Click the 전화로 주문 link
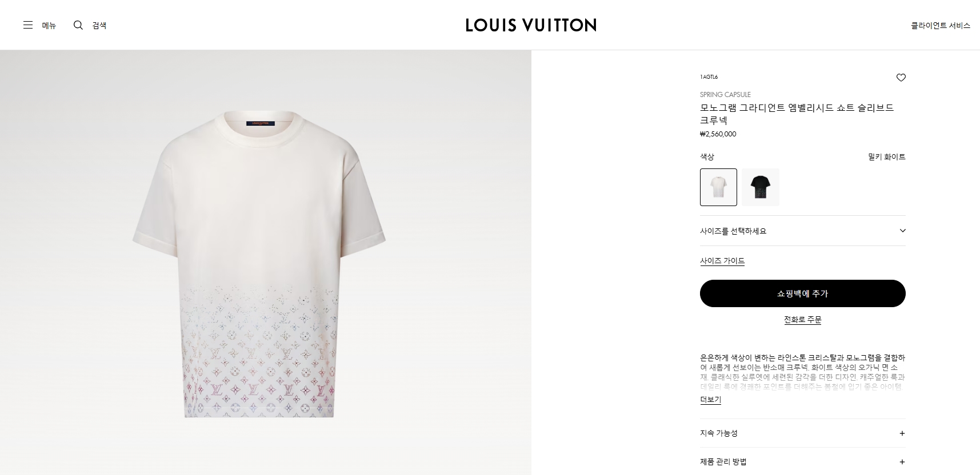The image size is (980, 475). coord(803,320)
